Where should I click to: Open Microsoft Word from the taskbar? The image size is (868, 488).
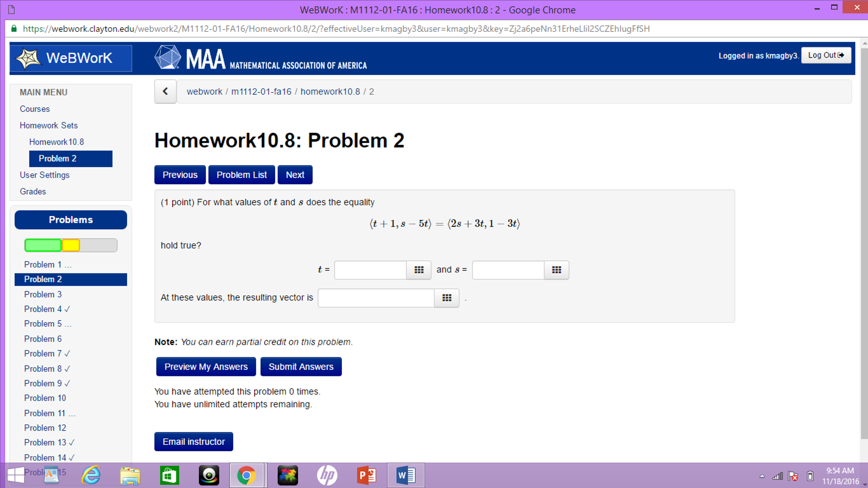coord(405,475)
